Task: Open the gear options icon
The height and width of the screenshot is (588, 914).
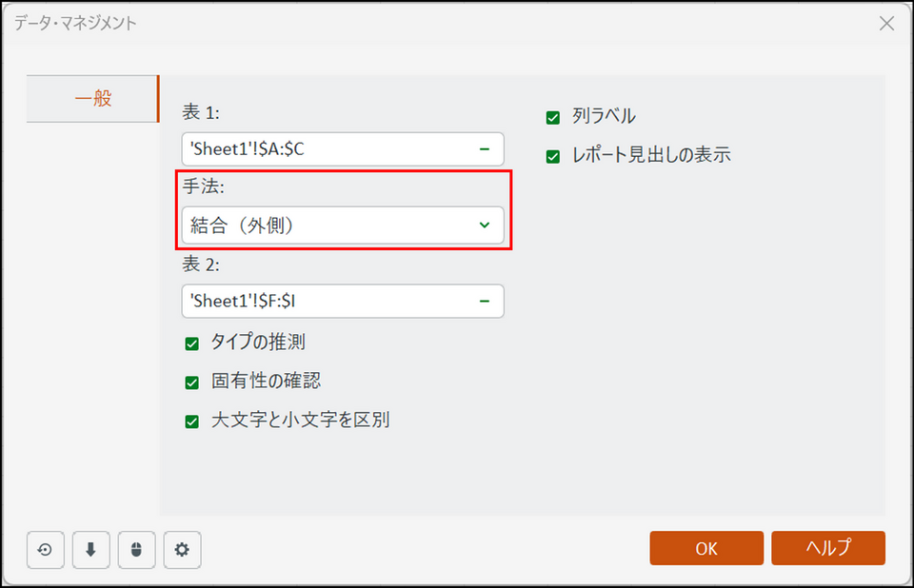Action: (183, 550)
